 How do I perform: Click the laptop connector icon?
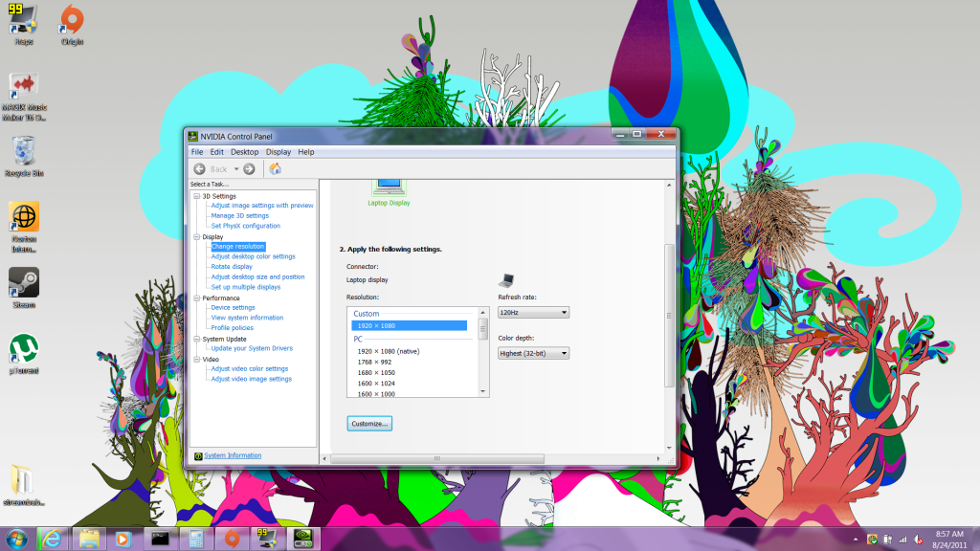(506, 280)
